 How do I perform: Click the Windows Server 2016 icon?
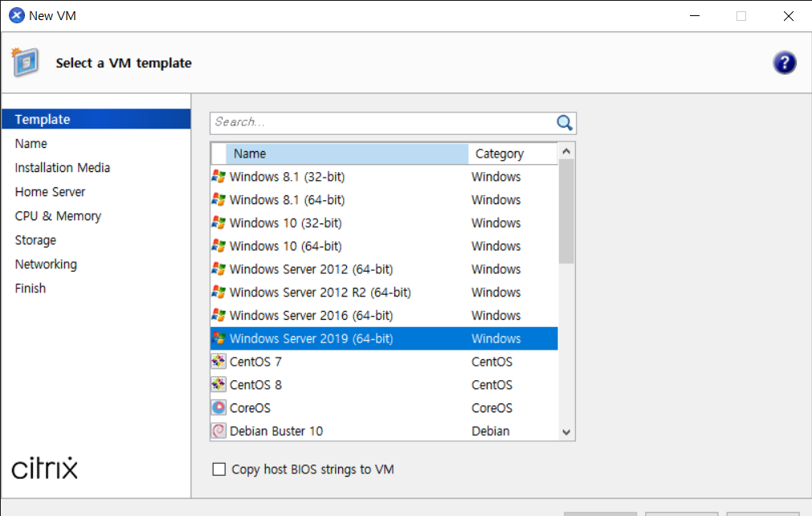tap(218, 315)
